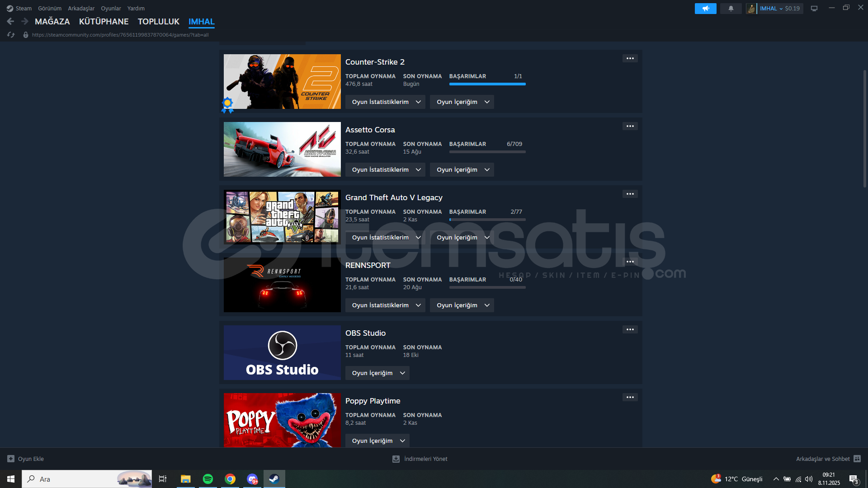Open the Arkadaşlar ve Sohbet icon
This screenshot has width=868, height=488.
click(x=857, y=459)
